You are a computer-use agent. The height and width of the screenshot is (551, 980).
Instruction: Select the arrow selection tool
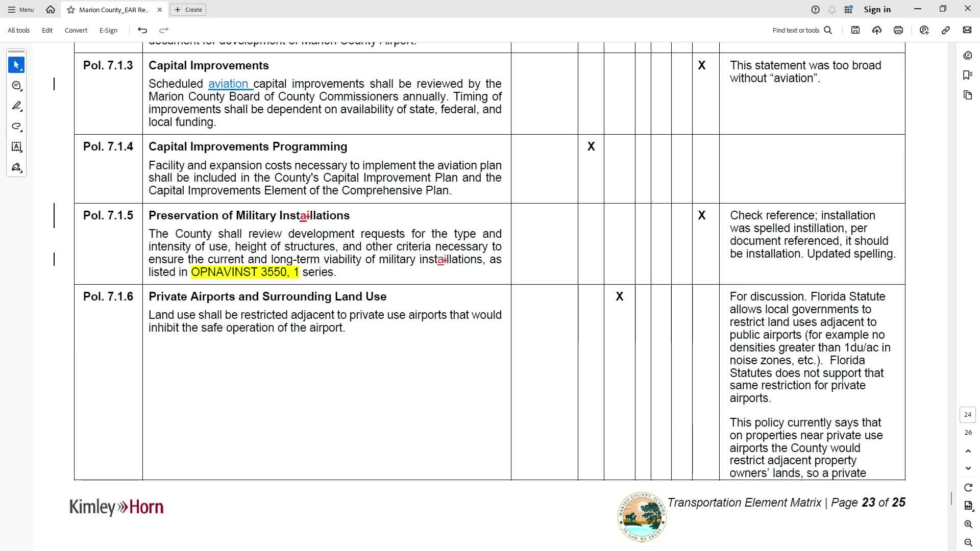click(x=16, y=65)
